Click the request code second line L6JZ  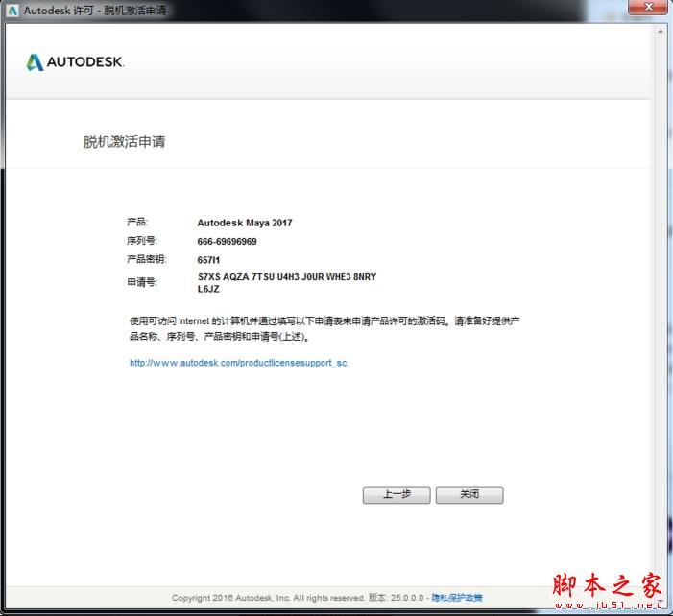coord(208,289)
